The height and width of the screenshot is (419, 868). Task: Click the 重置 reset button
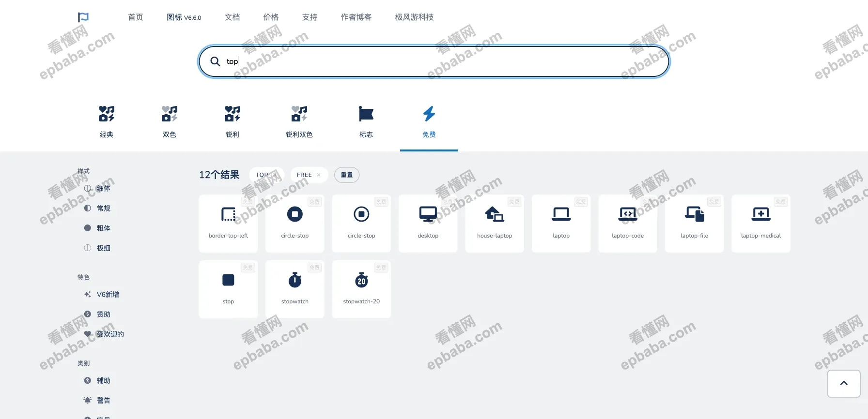(x=347, y=175)
